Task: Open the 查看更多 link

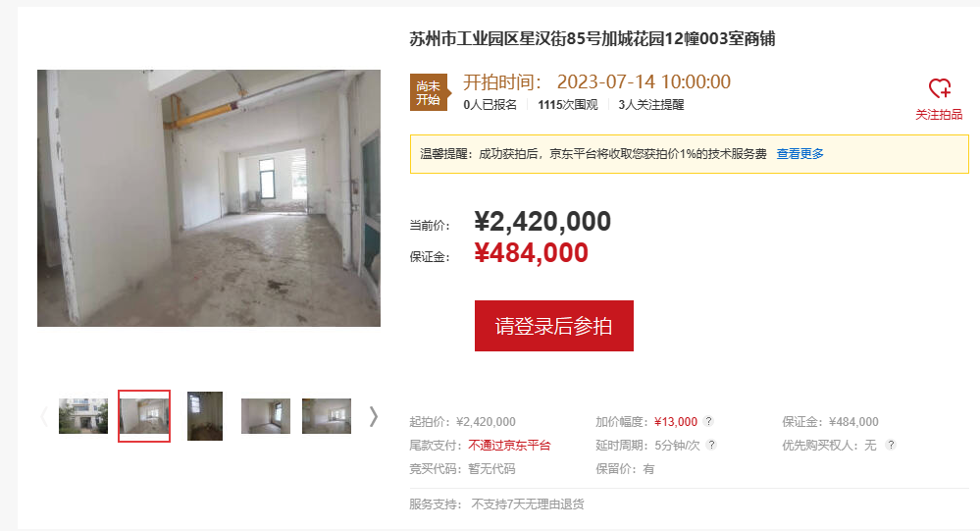Action: click(800, 154)
